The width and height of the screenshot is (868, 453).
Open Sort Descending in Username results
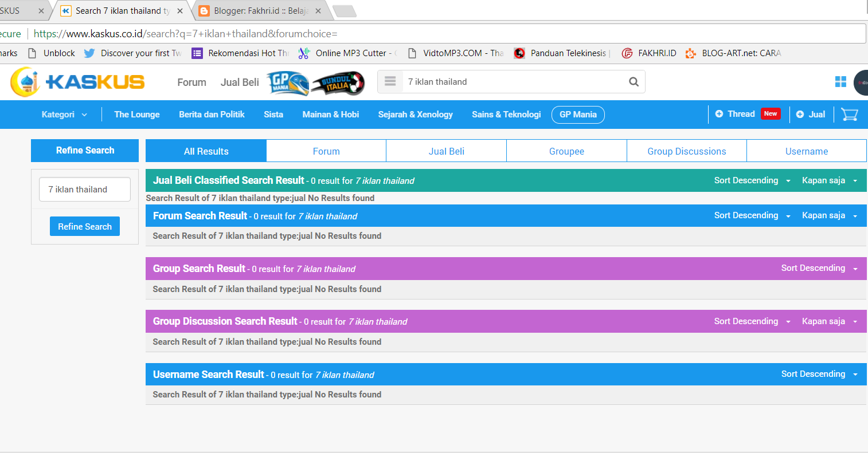819,375
